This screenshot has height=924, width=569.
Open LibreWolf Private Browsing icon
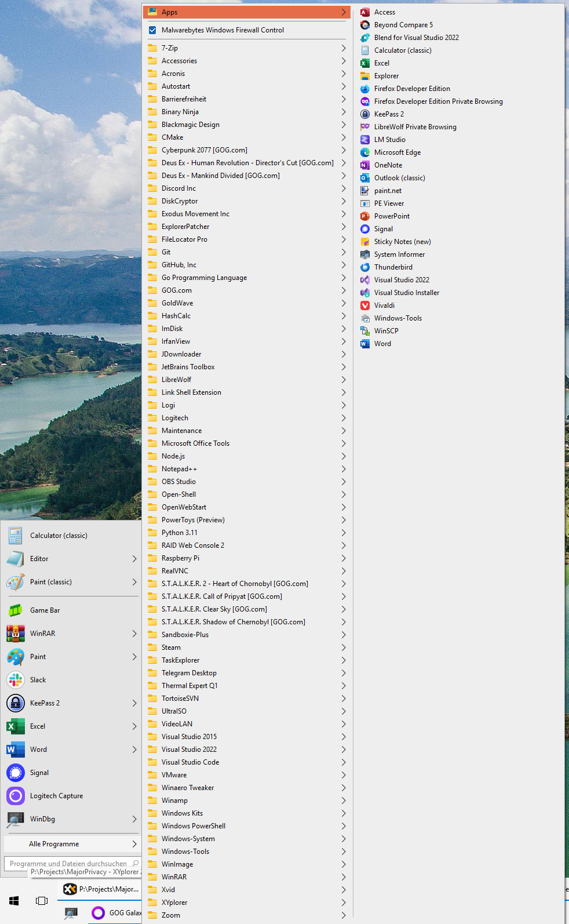[365, 127]
